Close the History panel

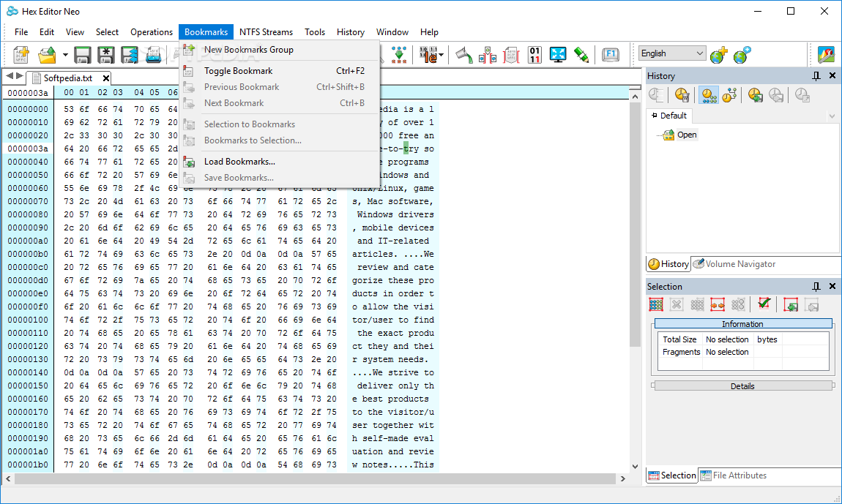click(x=832, y=75)
